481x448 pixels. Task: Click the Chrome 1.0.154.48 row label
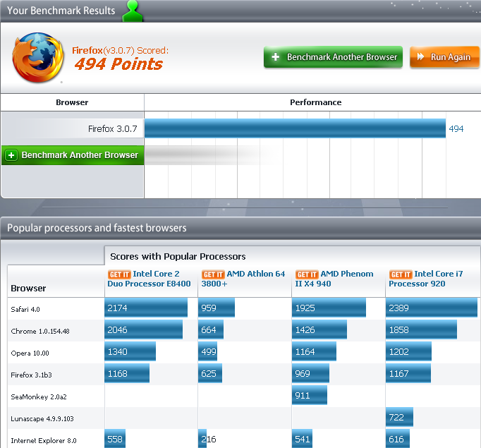[x=40, y=332]
